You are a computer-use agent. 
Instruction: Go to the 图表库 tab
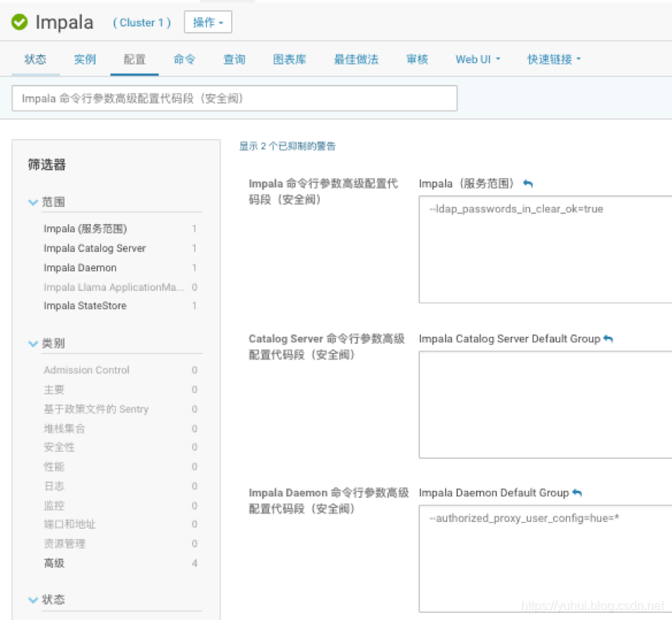(x=289, y=59)
